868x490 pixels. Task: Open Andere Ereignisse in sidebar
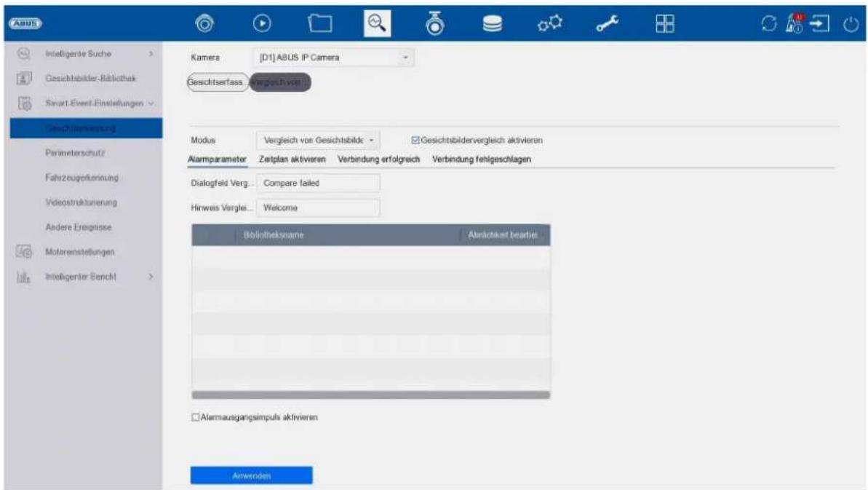(78, 227)
